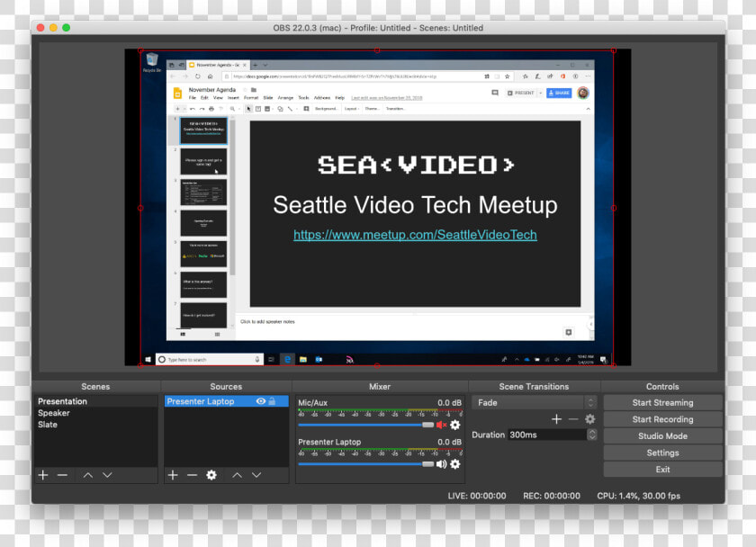The width and height of the screenshot is (756, 547).
Task: Click the favorites star in the previewed address bar
Action: click(508, 76)
